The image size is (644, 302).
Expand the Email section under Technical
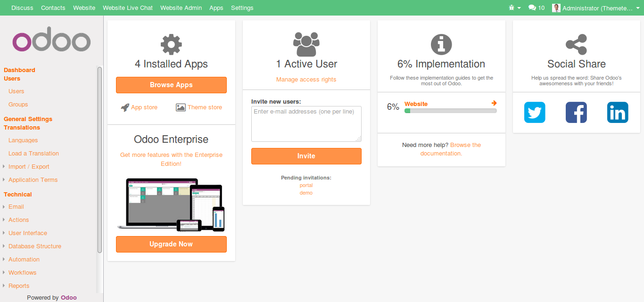[x=16, y=206]
